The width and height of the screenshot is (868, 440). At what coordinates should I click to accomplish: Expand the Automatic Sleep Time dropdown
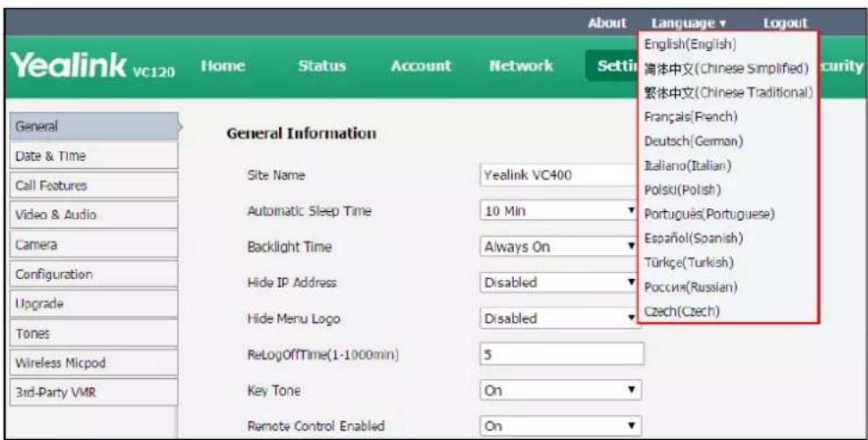click(x=560, y=211)
